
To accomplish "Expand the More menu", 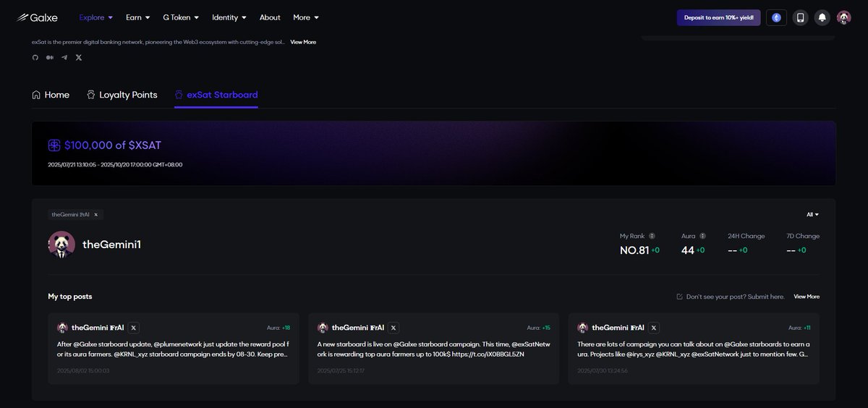I will click(306, 17).
